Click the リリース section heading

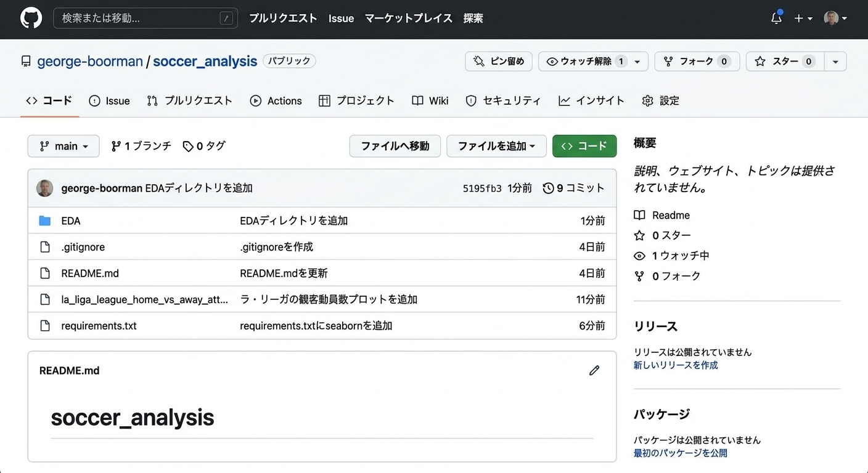655,326
